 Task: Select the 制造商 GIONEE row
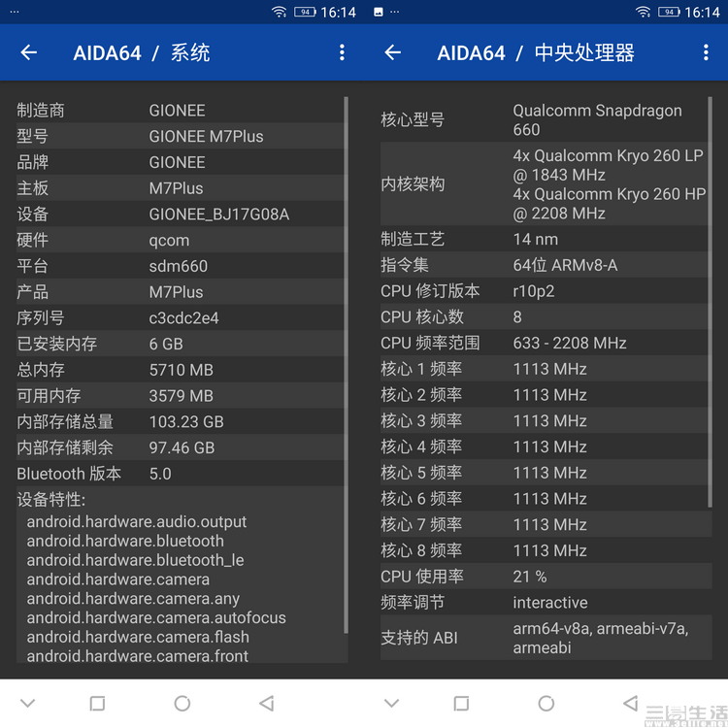[x=181, y=110]
